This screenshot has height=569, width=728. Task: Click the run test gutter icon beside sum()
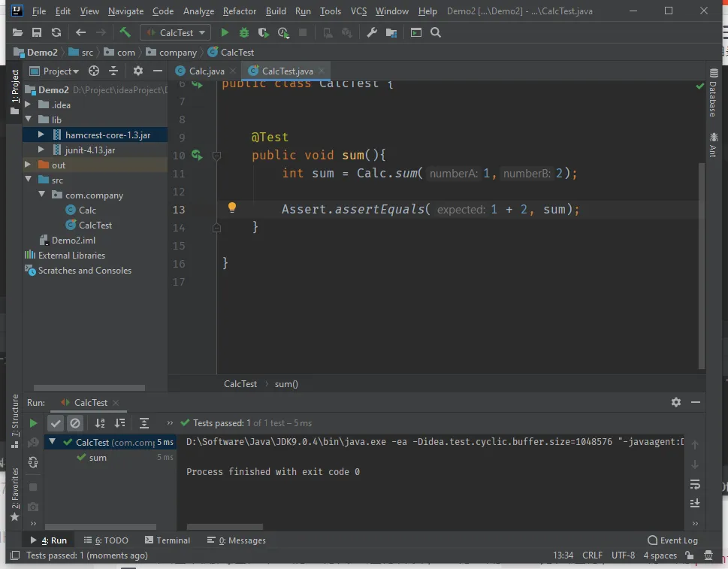[x=196, y=155]
